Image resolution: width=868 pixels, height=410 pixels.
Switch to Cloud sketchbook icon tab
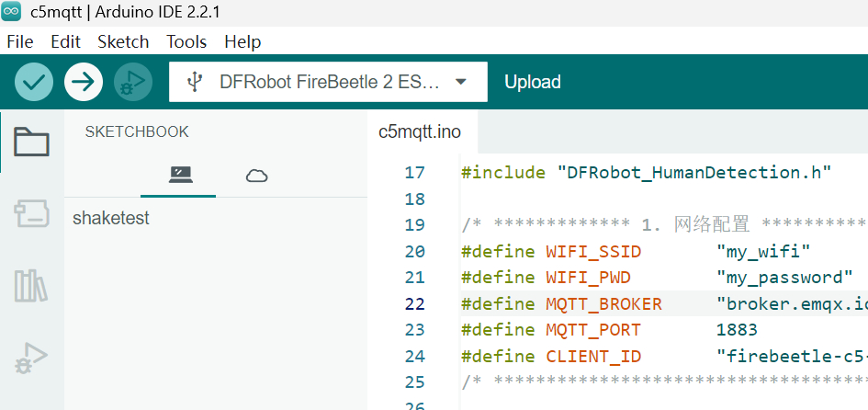tap(256, 176)
